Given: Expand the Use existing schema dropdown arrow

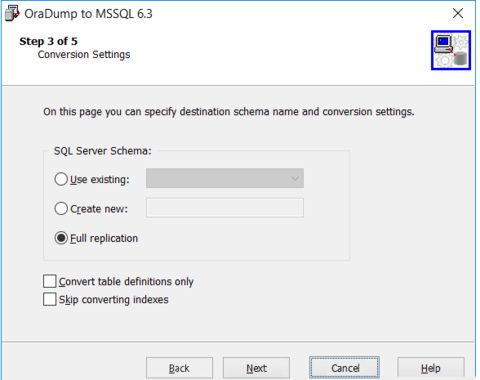Looking at the screenshot, I should (295, 178).
